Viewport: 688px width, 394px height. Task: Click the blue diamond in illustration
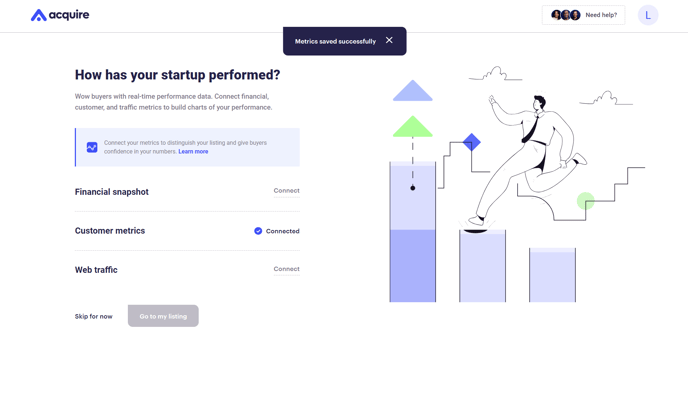[472, 142]
